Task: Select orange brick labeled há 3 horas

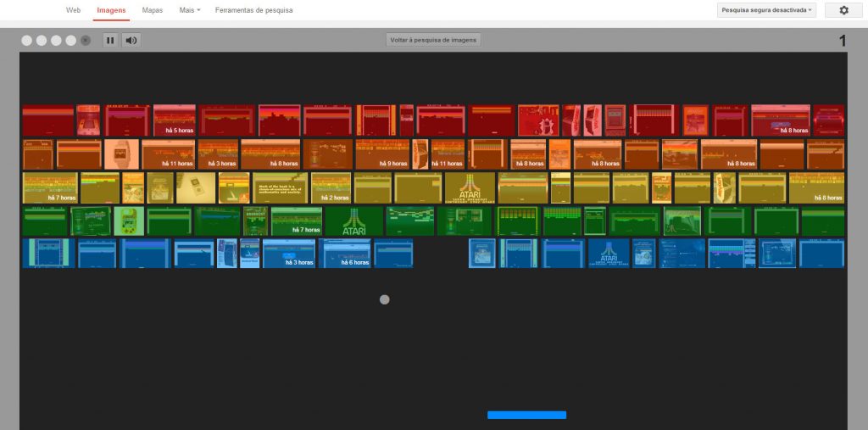Action: (x=218, y=154)
